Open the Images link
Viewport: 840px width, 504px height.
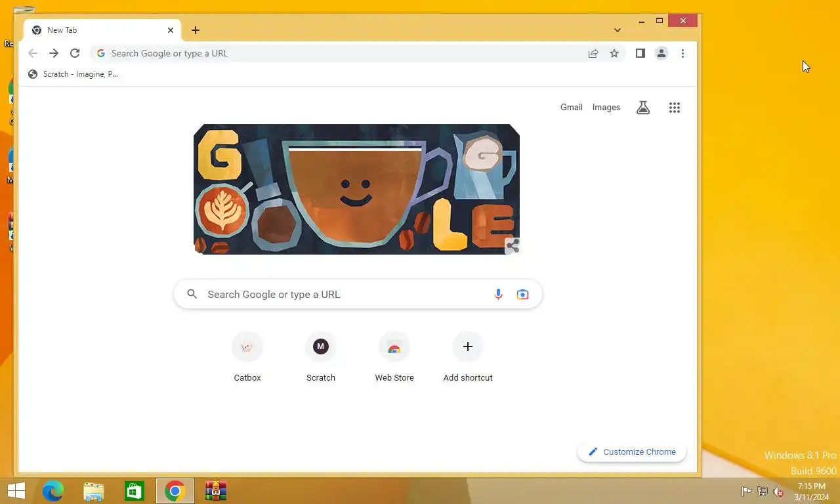tap(606, 107)
